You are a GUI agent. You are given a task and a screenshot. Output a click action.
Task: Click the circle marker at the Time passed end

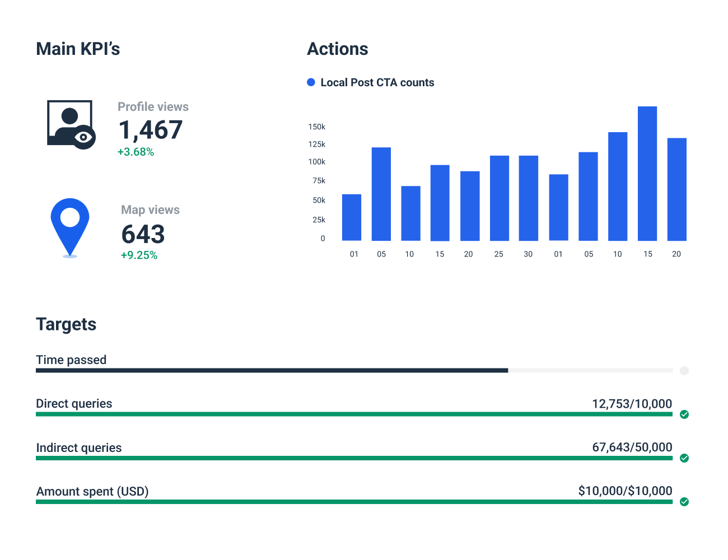[684, 370]
